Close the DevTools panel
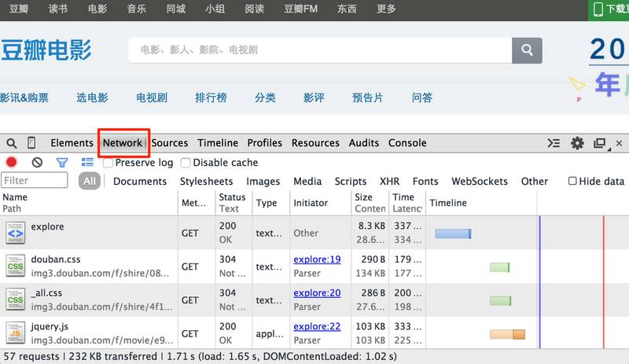This screenshot has width=629, height=364. pos(619,143)
